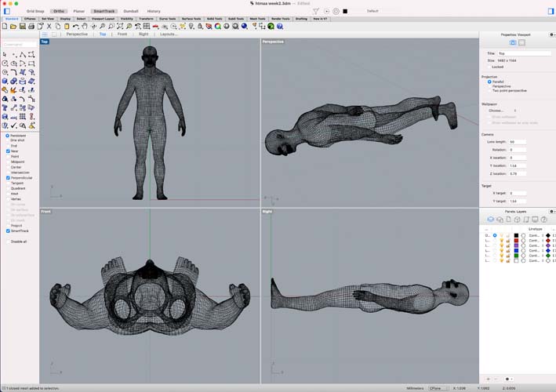Click the Print icon
This screenshot has height=392, width=556.
(31, 26)
